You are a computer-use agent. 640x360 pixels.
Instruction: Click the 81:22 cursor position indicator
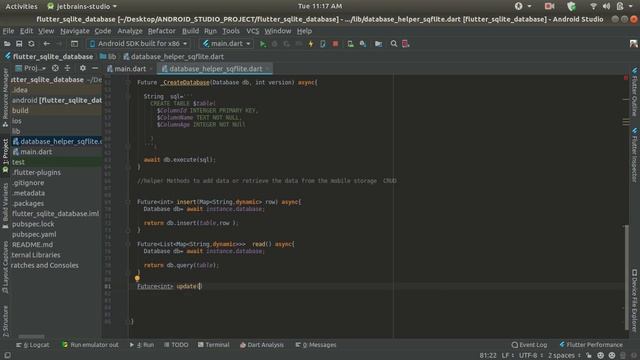pyautogui.click(x=488, y=356)
